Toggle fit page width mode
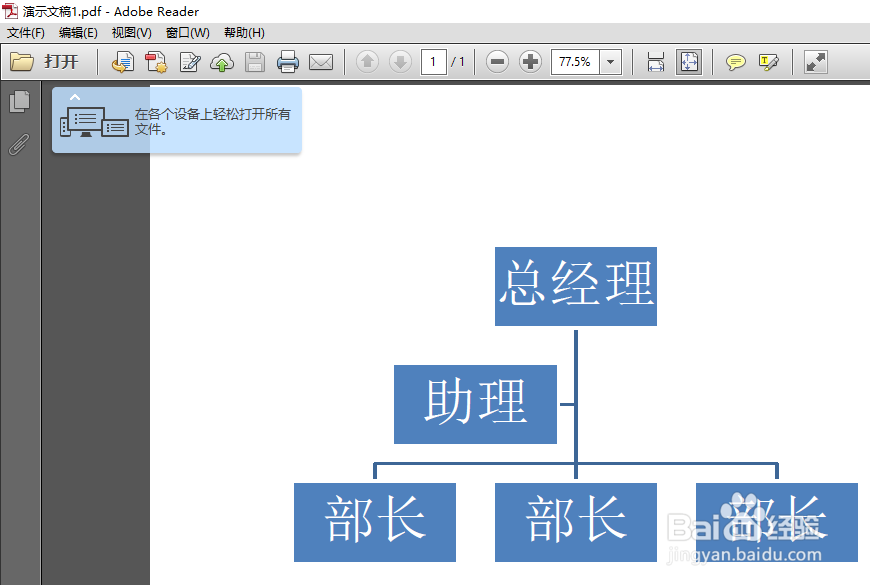 [655, 62]
